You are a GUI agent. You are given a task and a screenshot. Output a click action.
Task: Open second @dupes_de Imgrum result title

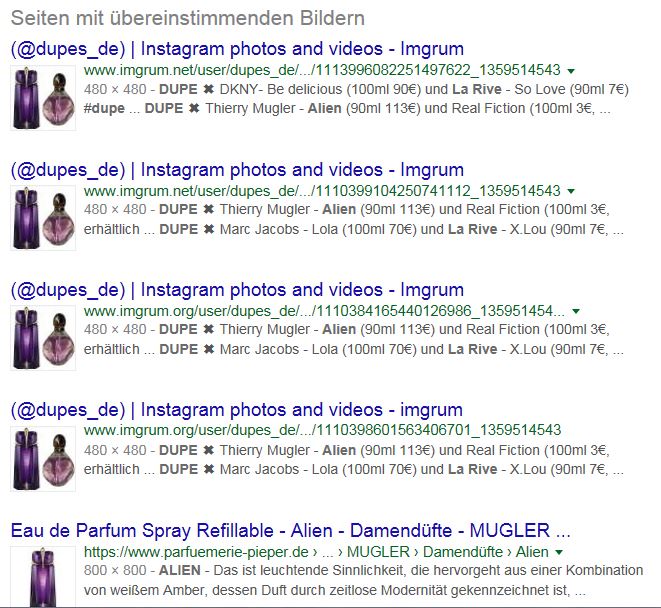point(237,170)
